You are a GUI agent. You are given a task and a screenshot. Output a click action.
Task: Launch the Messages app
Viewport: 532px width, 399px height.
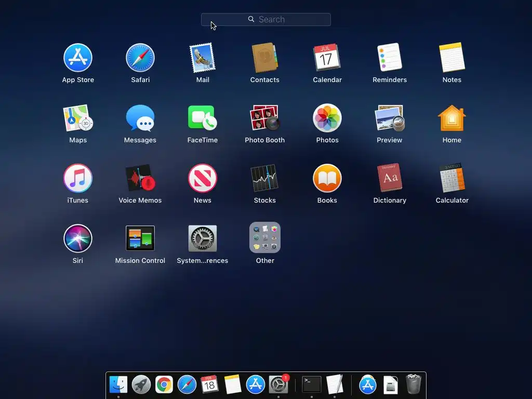[x=140, y=118]
